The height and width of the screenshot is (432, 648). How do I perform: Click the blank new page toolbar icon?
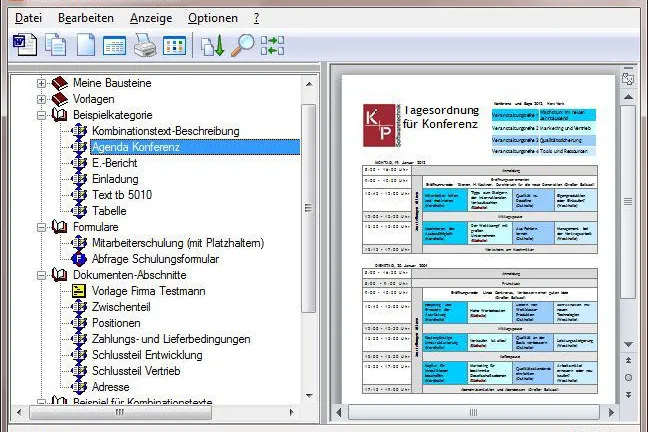click(x=86, y=45)
